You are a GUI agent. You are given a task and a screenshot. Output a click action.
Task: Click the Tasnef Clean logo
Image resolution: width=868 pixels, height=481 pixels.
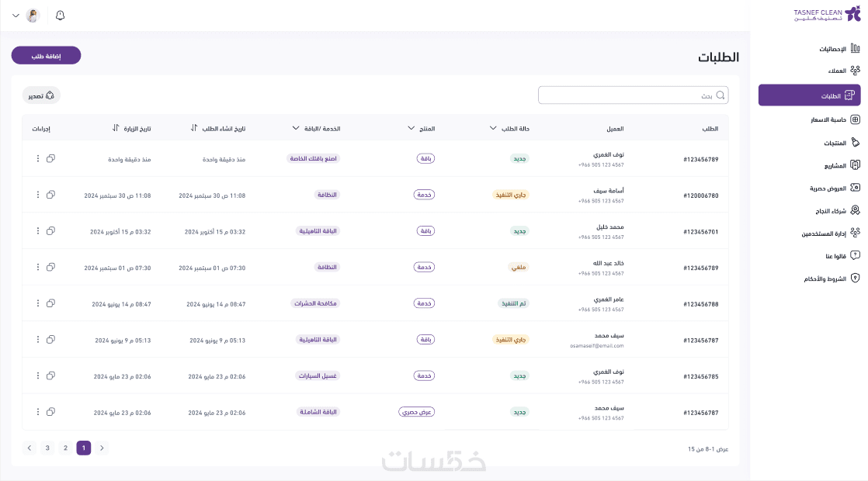coord(827,14)
